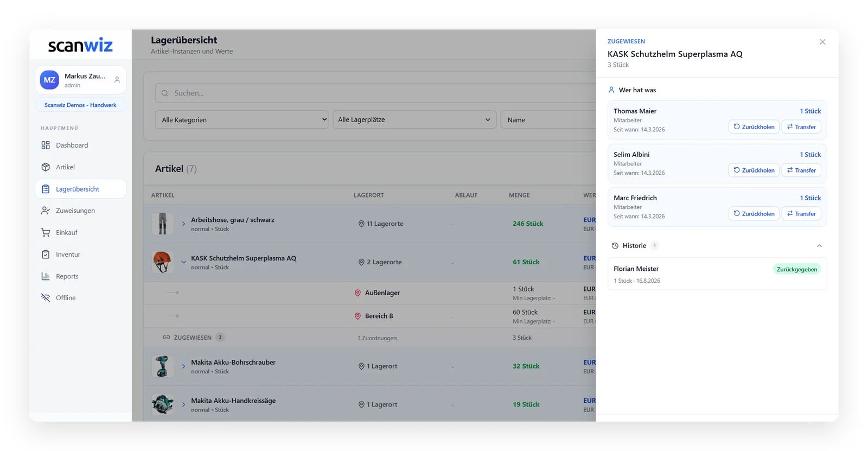868x451 pixels.
Task: Navigate to Einkauf
Action: (80, 232)
